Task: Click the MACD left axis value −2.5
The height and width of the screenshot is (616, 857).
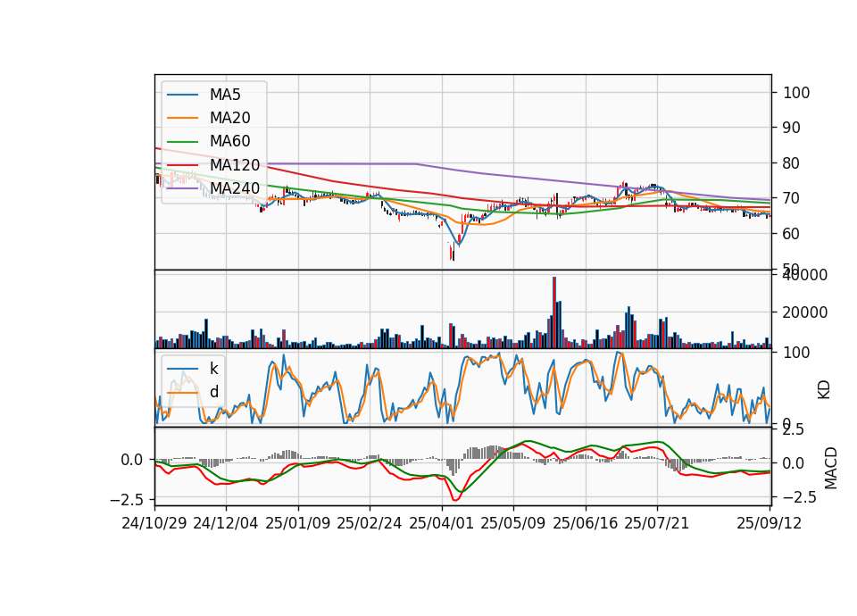Action: [x=127, y=500]
